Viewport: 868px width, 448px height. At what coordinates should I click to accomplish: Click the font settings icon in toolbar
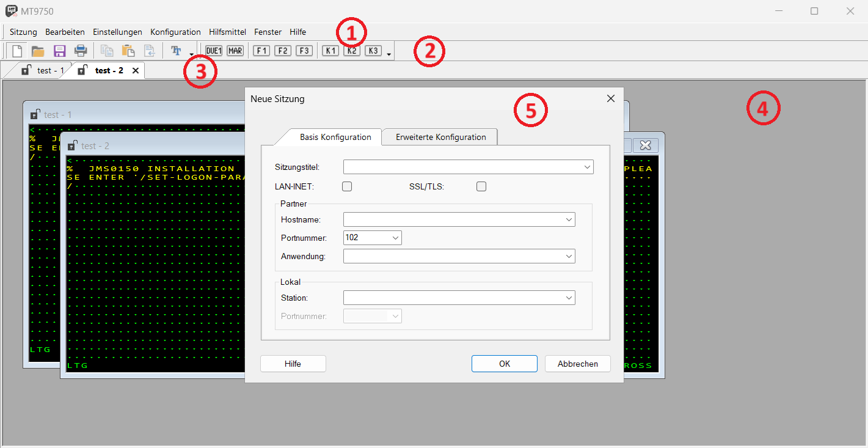tap(177, 51)
